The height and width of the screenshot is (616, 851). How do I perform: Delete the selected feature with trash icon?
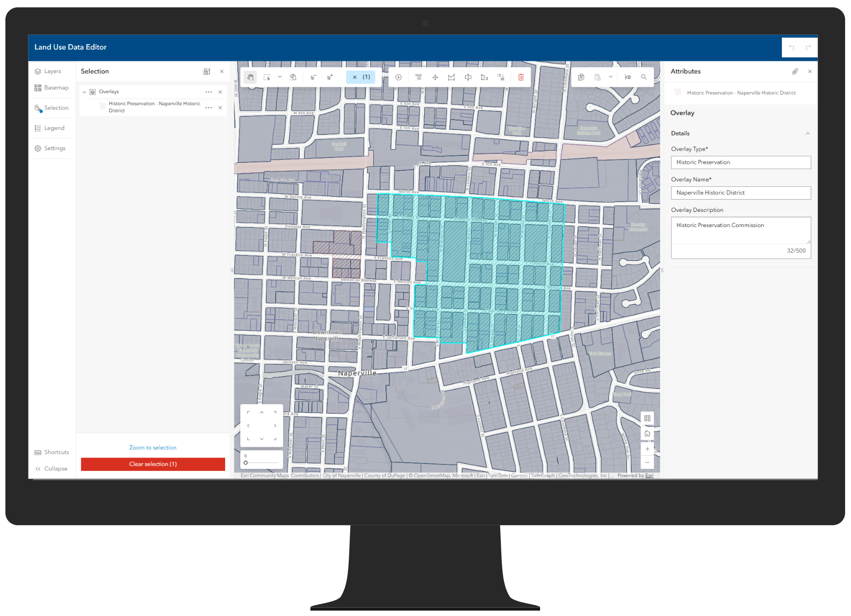[x=521, y=77]
